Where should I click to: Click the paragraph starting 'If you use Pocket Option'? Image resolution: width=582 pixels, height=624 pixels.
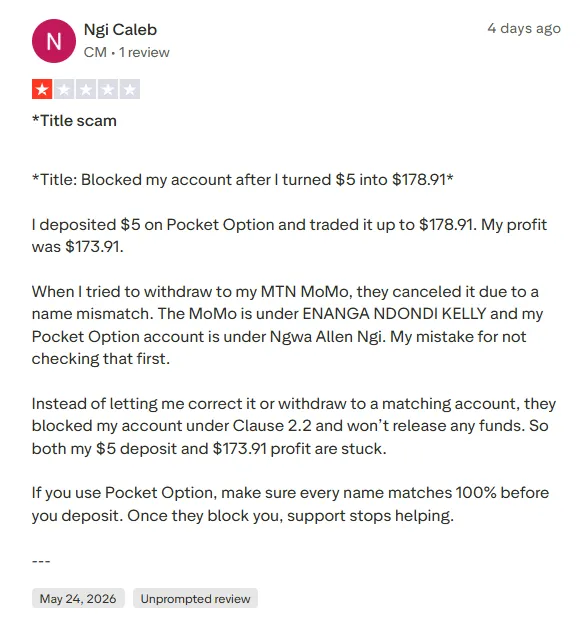(x=291, y=504)
